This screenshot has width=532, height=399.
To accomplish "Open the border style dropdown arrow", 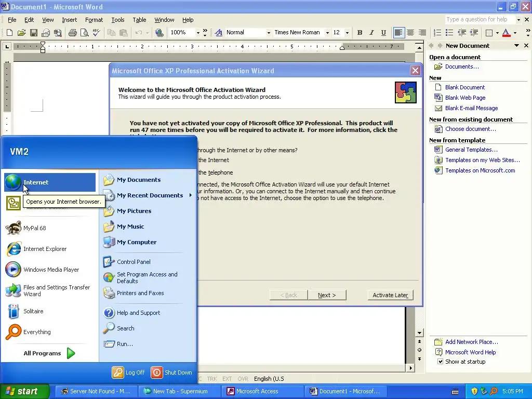I will tap(497, 33).
